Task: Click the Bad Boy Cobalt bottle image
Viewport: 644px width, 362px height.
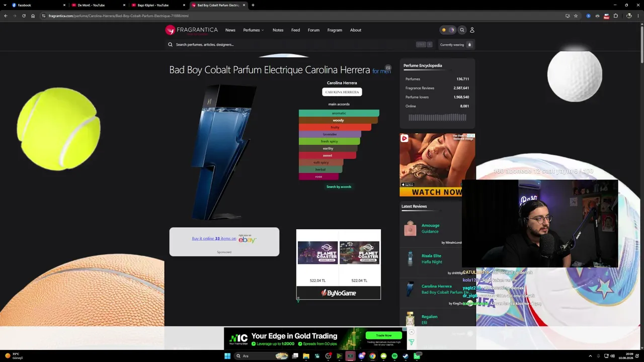Action: 223,152
